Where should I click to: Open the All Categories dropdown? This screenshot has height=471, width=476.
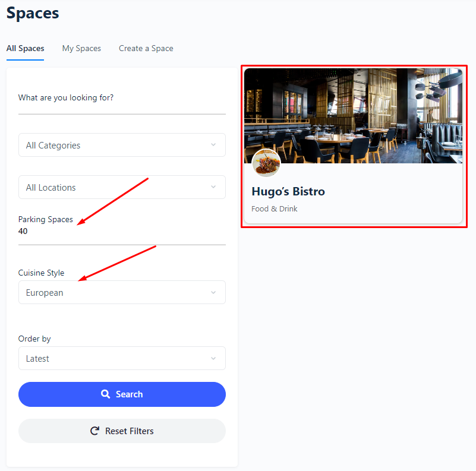(122, 145)
